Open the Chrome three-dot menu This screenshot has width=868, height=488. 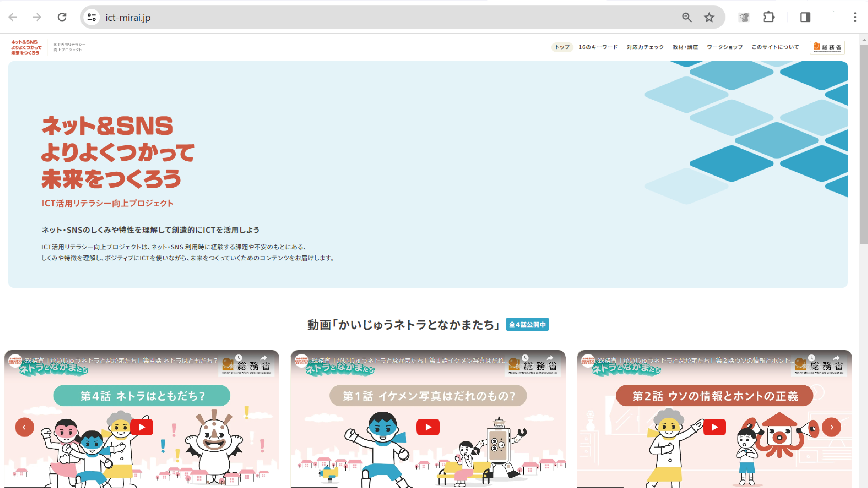[855, 17]
